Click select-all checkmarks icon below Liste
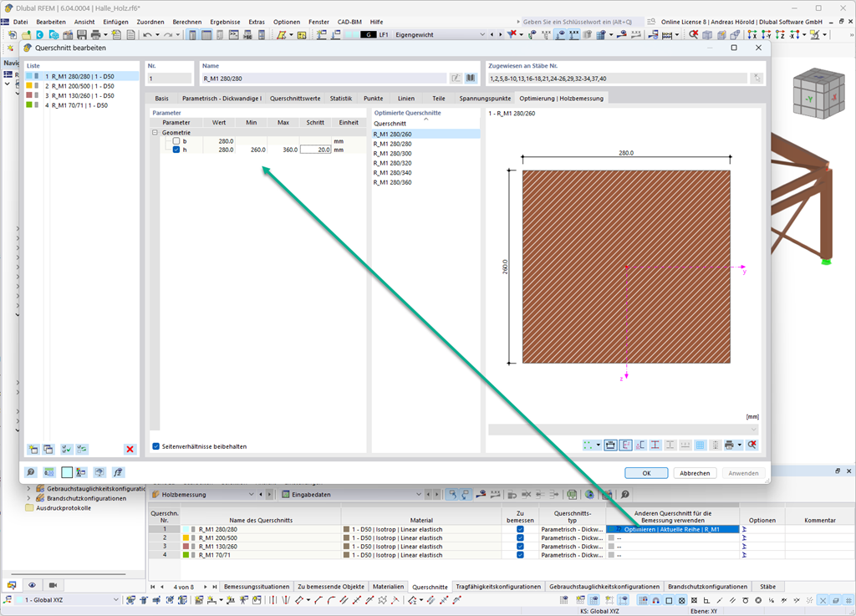 (x=67, y=449)
